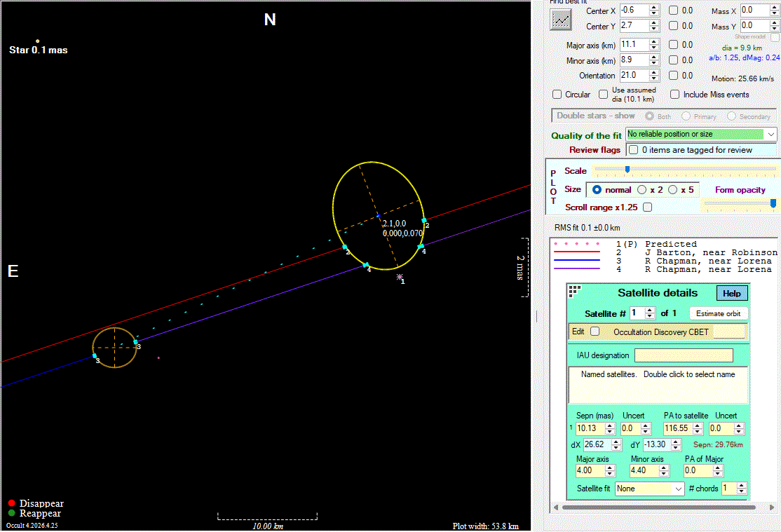The width and height of the screenshot is (781, 532).
Task: Click the Center X spinner arrows
Action: coord(654,11)
